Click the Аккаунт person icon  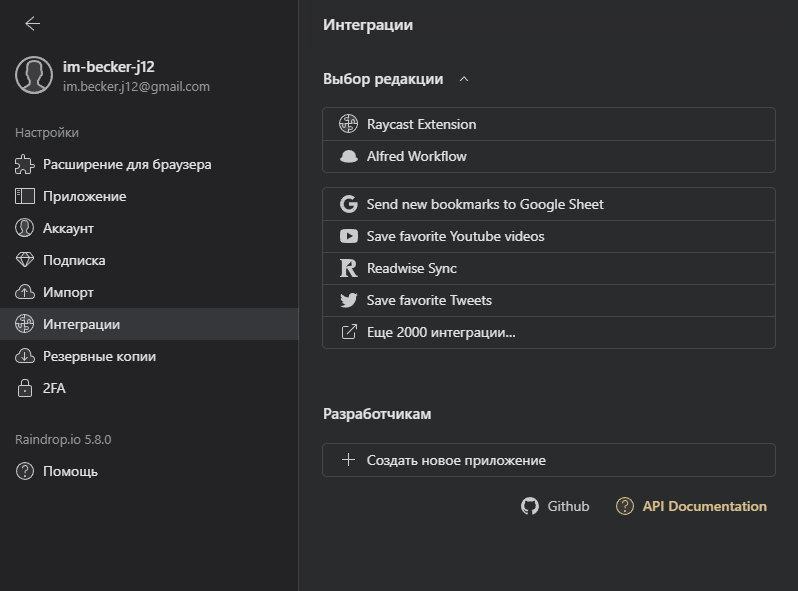pyautogui.click(x=24, y=228)
